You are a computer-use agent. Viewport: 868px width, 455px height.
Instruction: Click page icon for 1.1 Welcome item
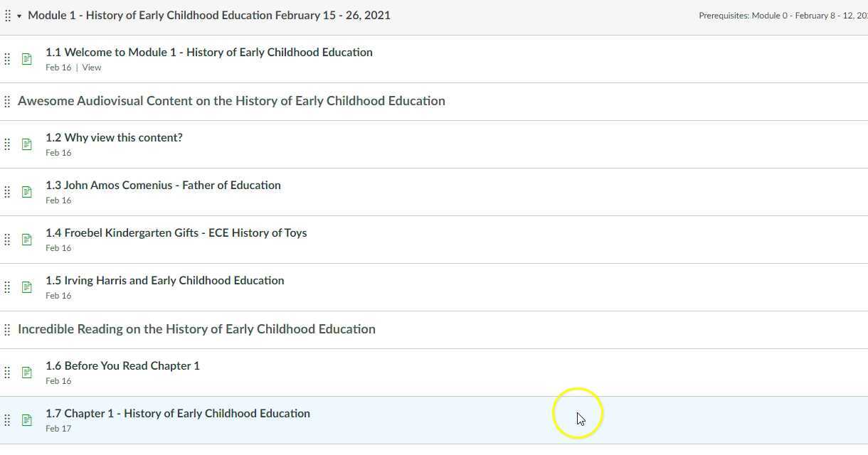point(27,59)
